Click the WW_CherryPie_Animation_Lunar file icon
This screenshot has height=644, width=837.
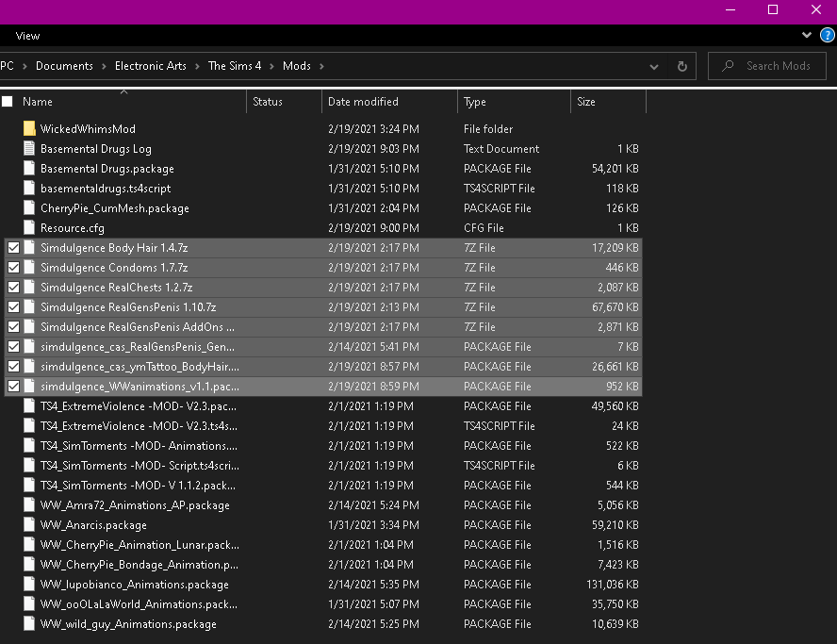[30, 545]
